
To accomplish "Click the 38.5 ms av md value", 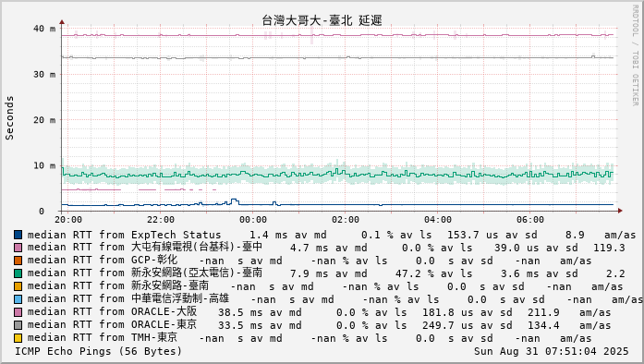I will pyautogui.click(x=260, y=312).
